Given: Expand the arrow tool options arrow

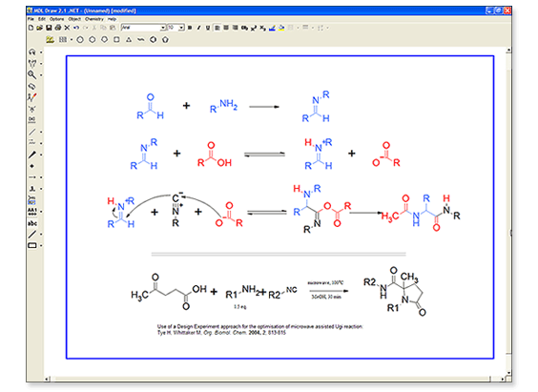Looking at the screenshot, I should pos(41,177).
